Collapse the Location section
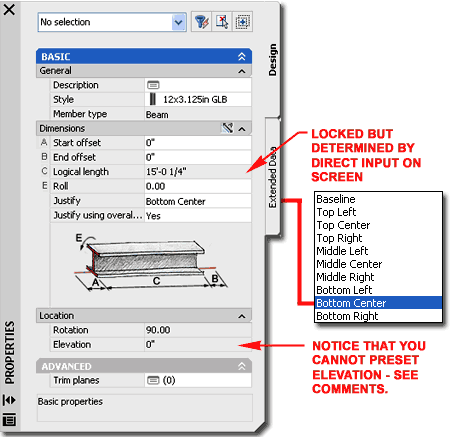 [x=144, y=316]
